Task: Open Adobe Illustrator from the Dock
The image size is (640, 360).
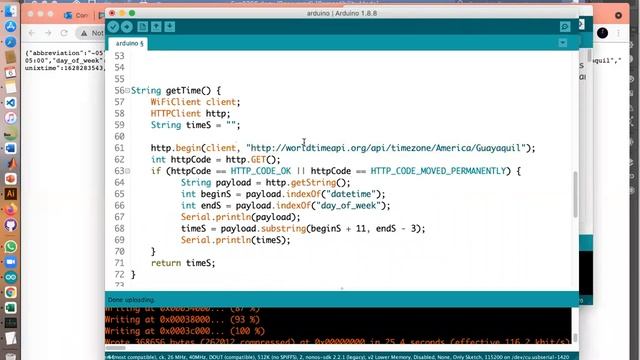Action: (11, 194)
